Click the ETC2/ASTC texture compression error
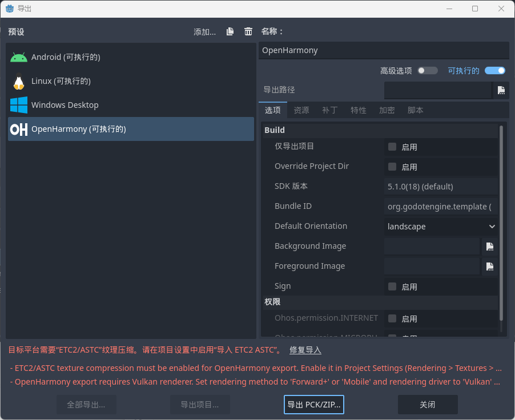 [255, 368]
